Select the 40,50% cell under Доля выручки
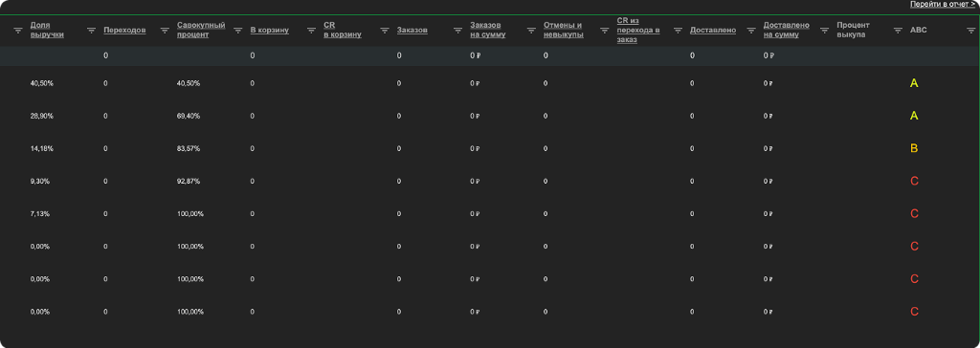The image size is (980, 348). (x=42, y=83)
